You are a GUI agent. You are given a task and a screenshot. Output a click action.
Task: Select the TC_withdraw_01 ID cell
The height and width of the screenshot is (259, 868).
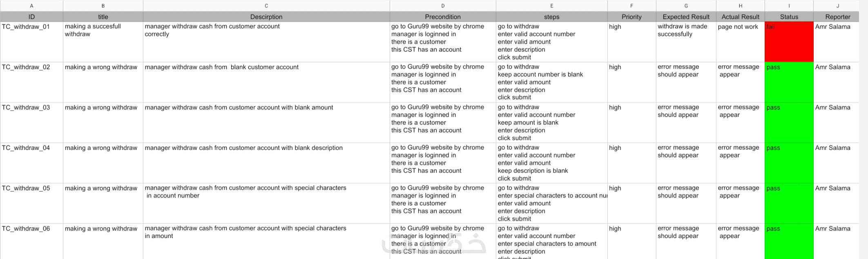[x=31, y=41]
